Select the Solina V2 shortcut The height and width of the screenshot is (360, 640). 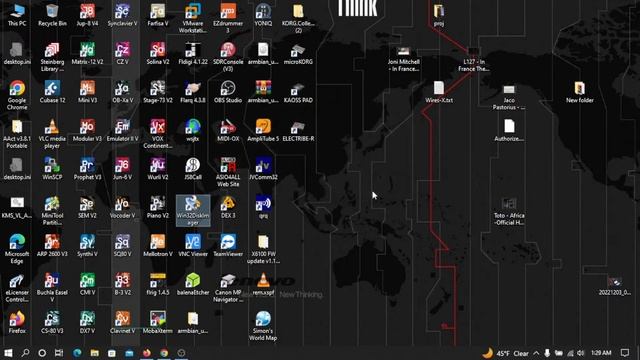[x=158, y=54]
